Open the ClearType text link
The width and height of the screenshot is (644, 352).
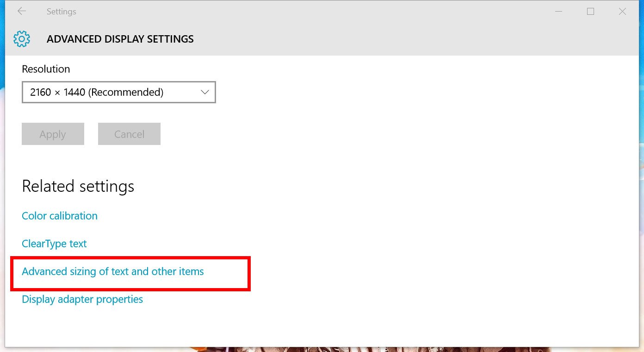tap(54, 244)
